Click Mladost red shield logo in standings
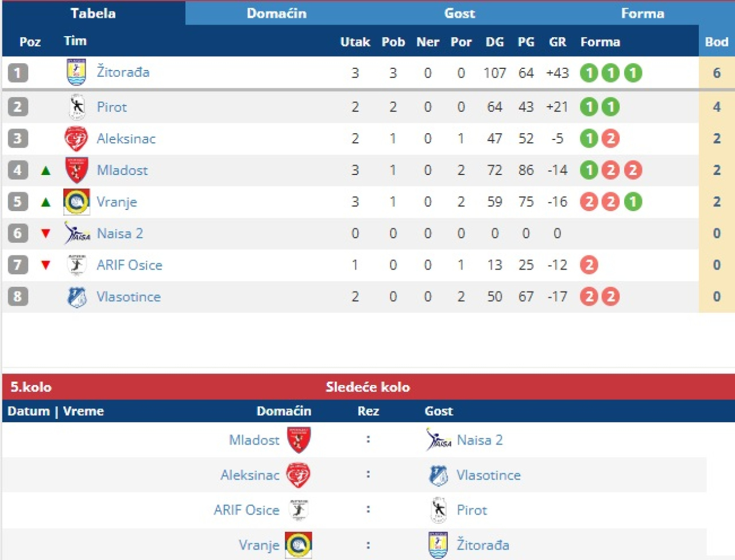The height and width of the screenshot is (560, 735). (x=76, y=170)
